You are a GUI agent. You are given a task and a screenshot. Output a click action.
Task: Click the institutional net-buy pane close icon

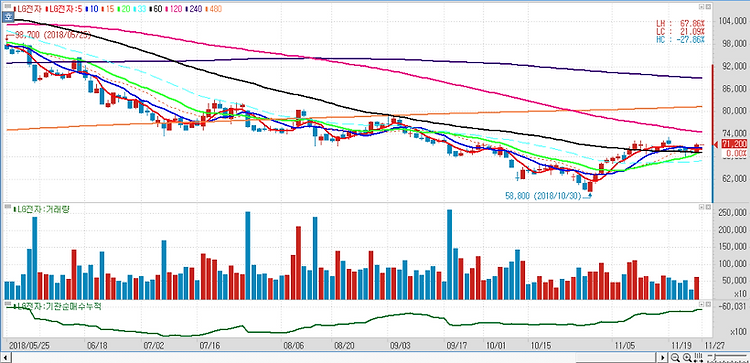coord(707,304)
